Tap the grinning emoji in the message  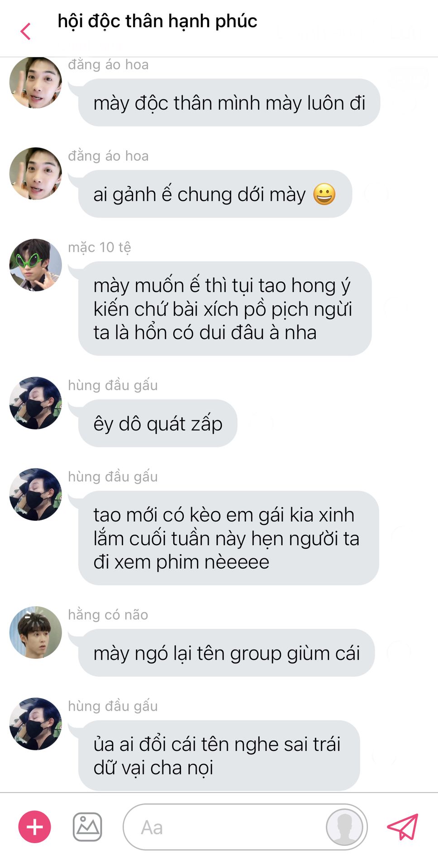point(324,194)
